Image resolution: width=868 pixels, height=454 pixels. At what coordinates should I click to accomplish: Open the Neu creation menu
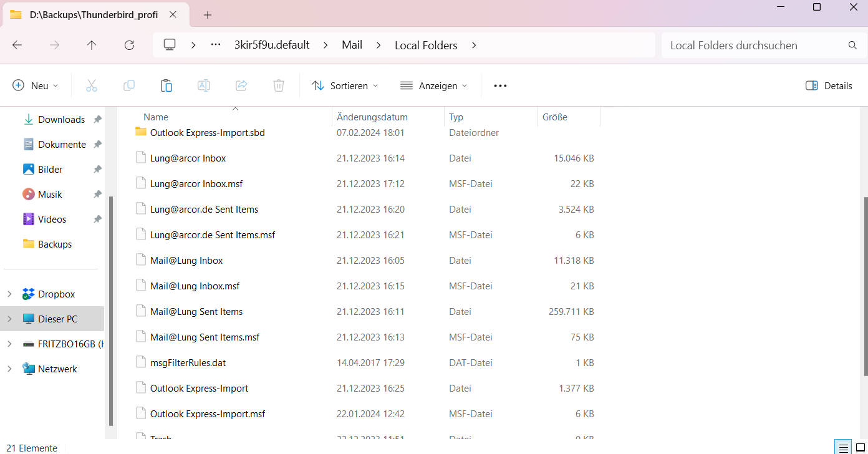36,86
